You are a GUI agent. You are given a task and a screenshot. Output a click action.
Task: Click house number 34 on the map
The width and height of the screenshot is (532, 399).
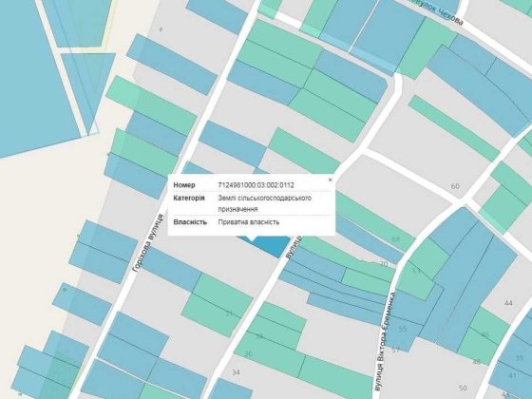click(x=236, y=372)
